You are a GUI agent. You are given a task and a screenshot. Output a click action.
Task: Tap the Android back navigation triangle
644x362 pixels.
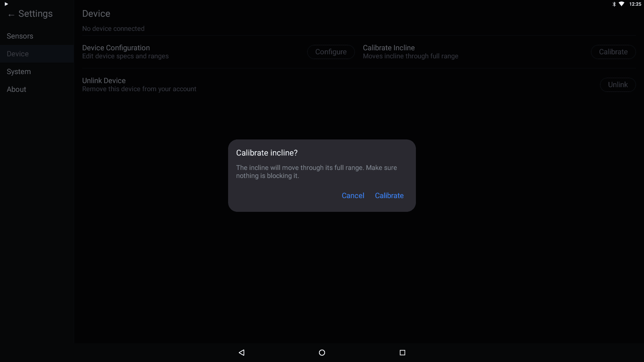pos(241,352)
